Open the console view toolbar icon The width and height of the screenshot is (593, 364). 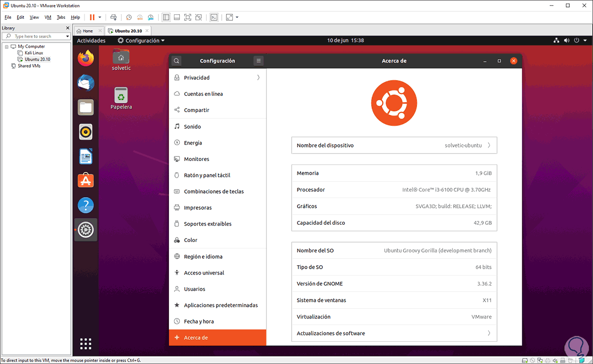point(214,17)
